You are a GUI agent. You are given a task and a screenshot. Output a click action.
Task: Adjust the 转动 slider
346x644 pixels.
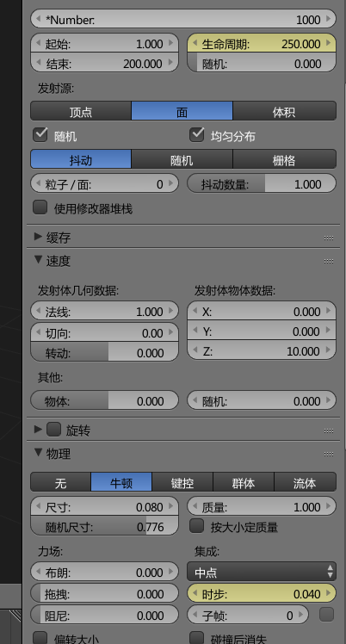[105, 352]
